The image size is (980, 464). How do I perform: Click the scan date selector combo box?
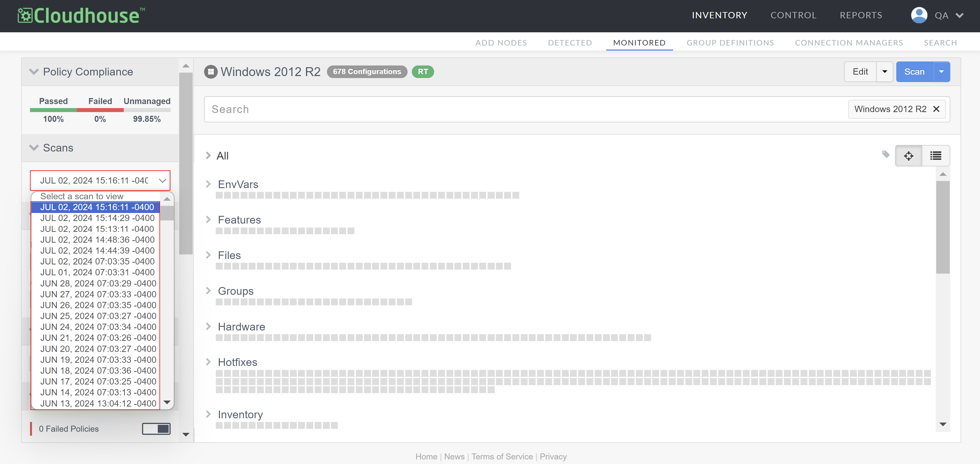point(100,180)
